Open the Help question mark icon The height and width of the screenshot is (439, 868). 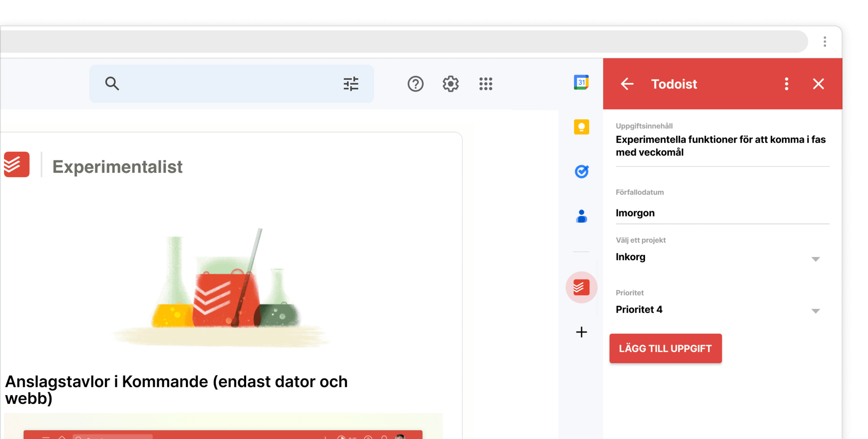click(415, 84)
